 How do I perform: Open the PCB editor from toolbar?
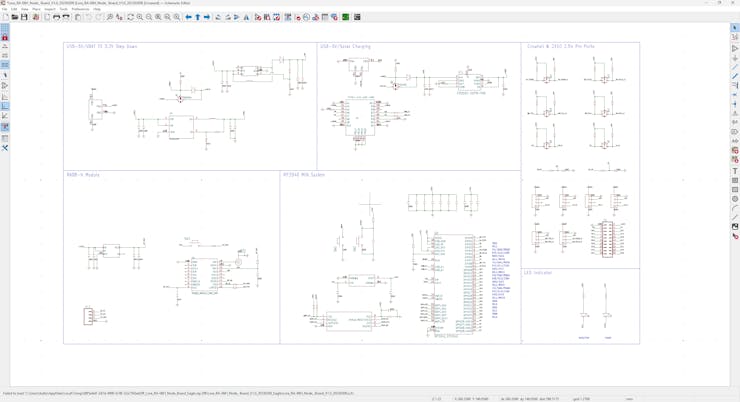click(x=346, y=17)
